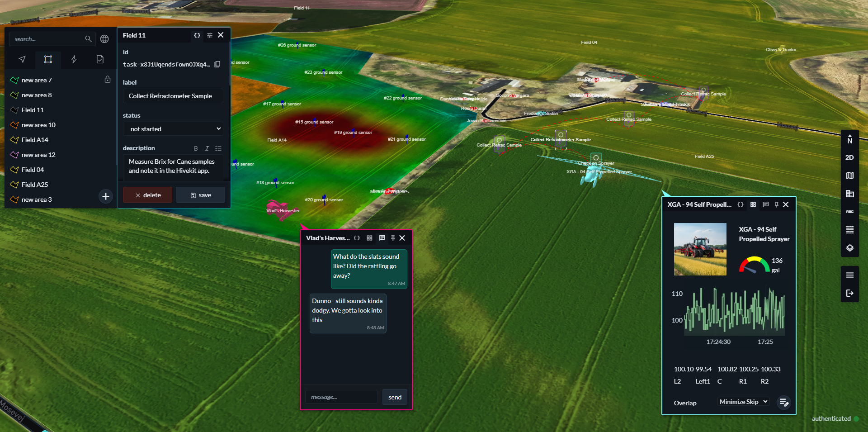Reset map orientation with north compass
Screen dimensions: 868x432
click(850, 139)
